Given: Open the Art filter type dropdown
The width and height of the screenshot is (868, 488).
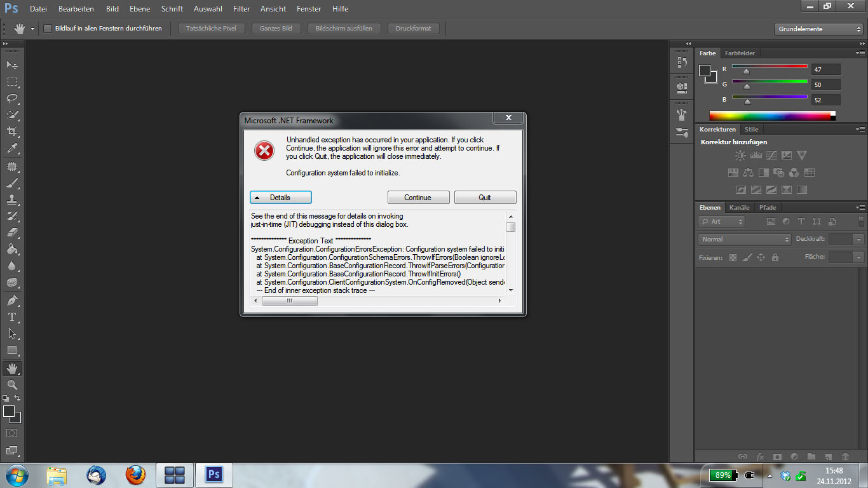Looking at the screenshot, I should pyautogui.click(x=721, y=221).
